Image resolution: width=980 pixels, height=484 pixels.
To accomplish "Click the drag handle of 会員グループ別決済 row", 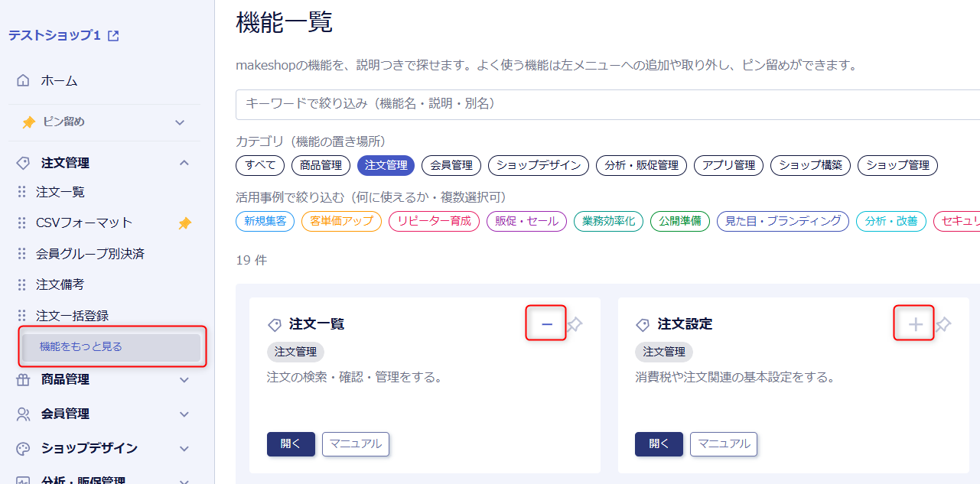I will (21, 254).
